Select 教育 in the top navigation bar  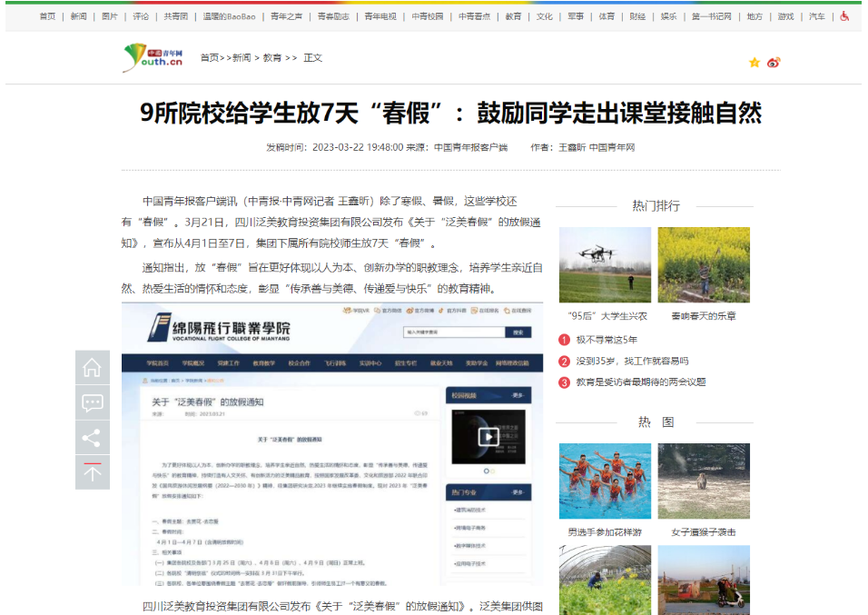pos(513,16)
